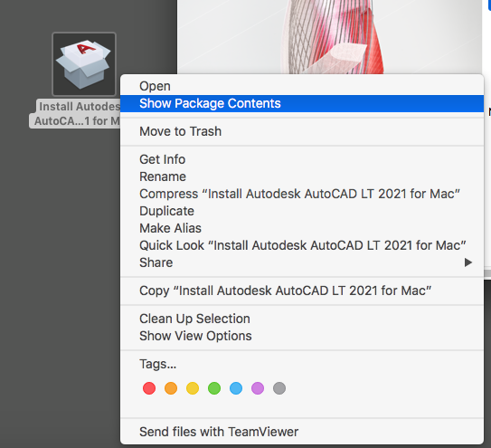Choose Send files with TeamViewer
491x448 pixels.
click(302, 432)
